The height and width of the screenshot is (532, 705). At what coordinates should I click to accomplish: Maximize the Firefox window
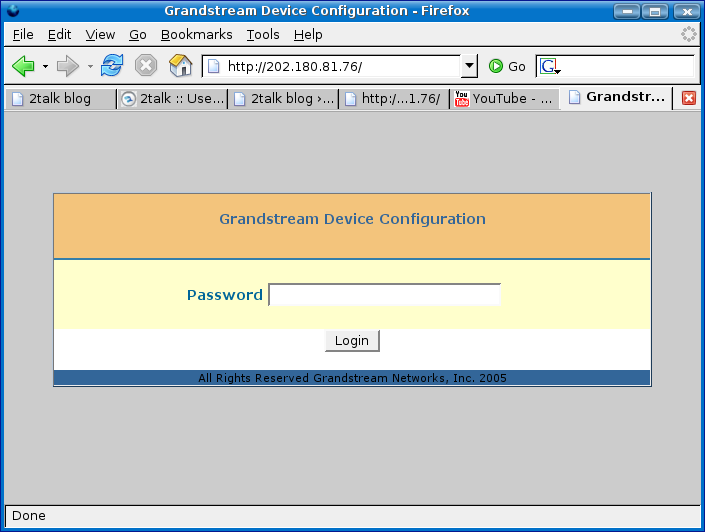[655, 11]
